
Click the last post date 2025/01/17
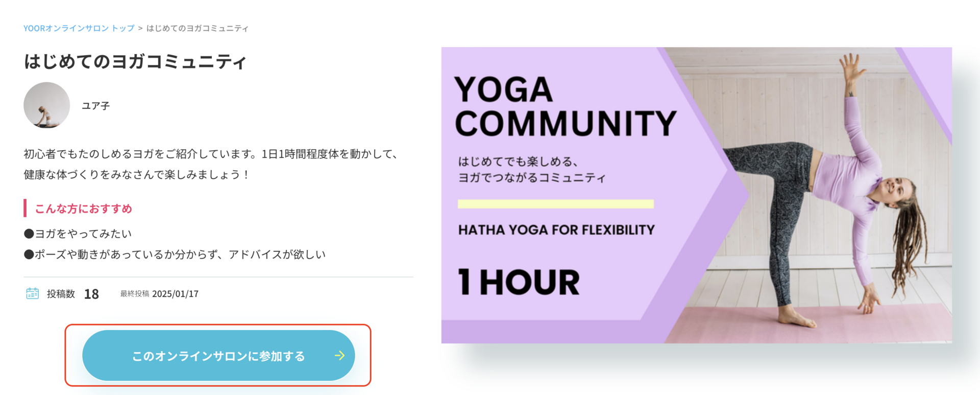click(x=175, y=294)
